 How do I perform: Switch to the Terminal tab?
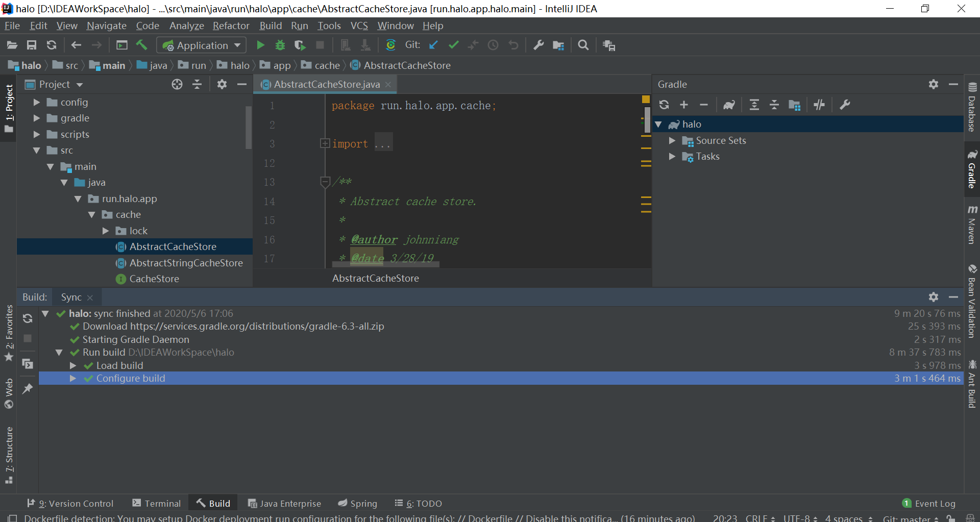coord(156,504)
